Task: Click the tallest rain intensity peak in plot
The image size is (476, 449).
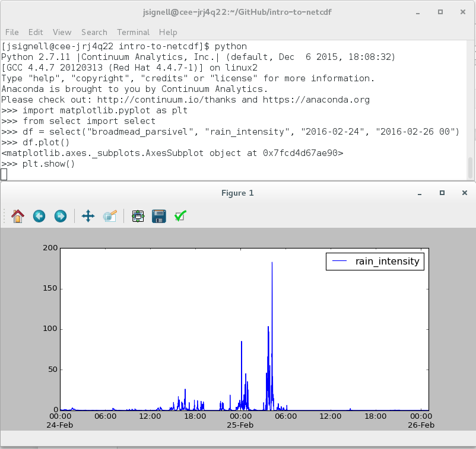Action: tap(272, 263)
